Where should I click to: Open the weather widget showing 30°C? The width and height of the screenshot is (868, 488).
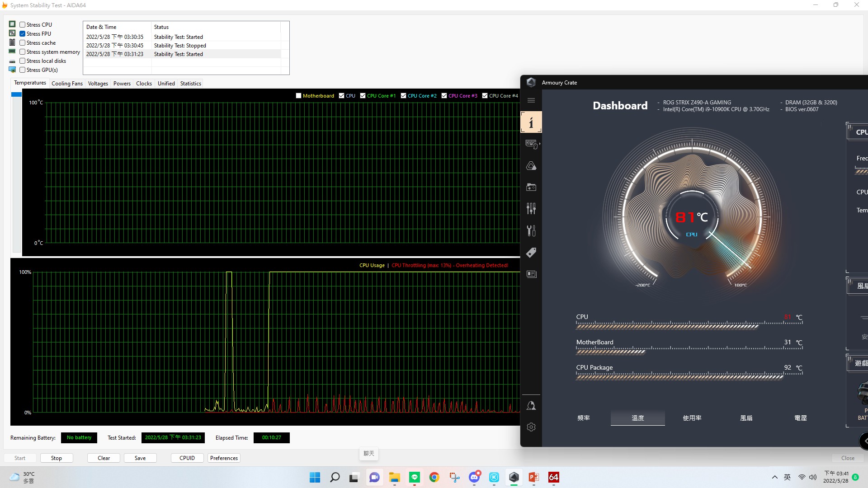22,477
